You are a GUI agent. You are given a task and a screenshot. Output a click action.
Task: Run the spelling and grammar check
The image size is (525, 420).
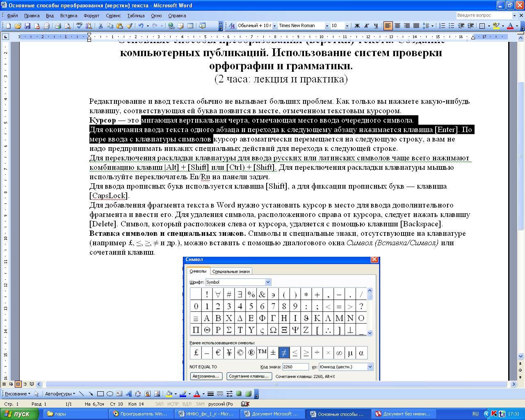[80, 26]
